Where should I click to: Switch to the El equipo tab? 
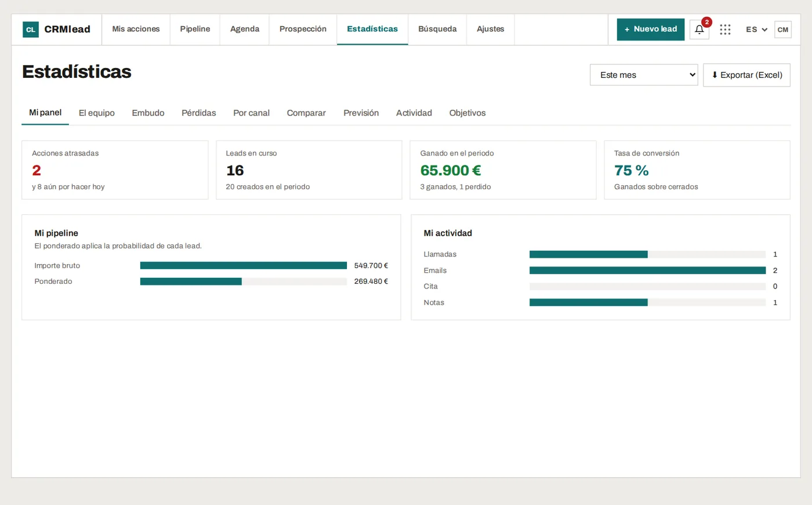click(97, 113)
